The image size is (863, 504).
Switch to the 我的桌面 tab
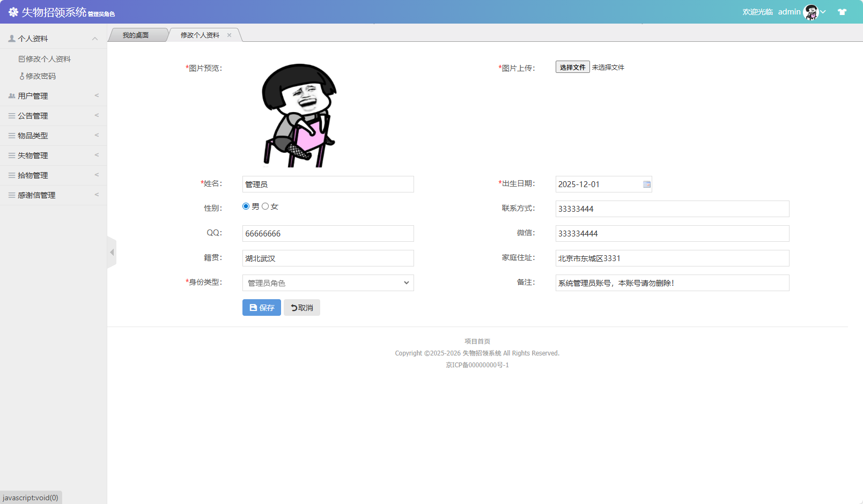pos(136,34)
